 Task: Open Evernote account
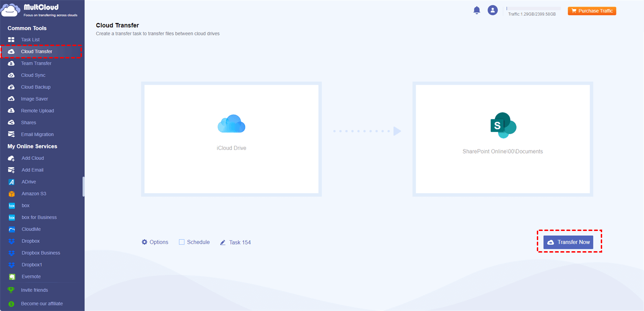pyautogui.click(x=31, y=277)
